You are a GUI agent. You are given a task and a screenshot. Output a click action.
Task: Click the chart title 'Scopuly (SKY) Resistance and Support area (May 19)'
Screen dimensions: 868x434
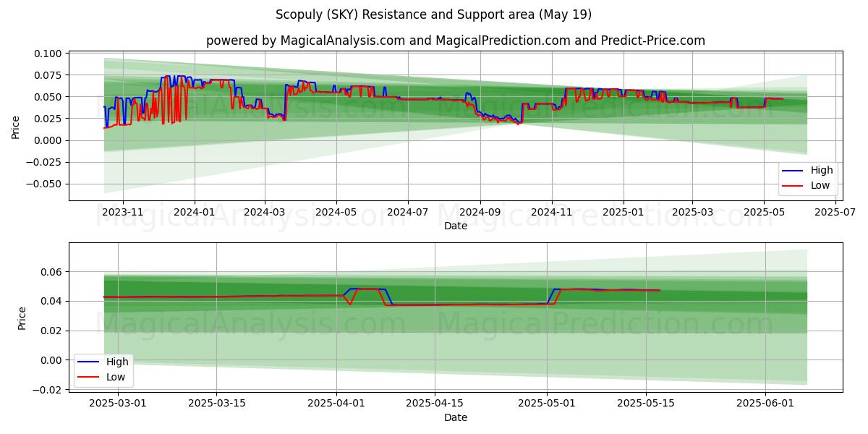tap(434, 14)
